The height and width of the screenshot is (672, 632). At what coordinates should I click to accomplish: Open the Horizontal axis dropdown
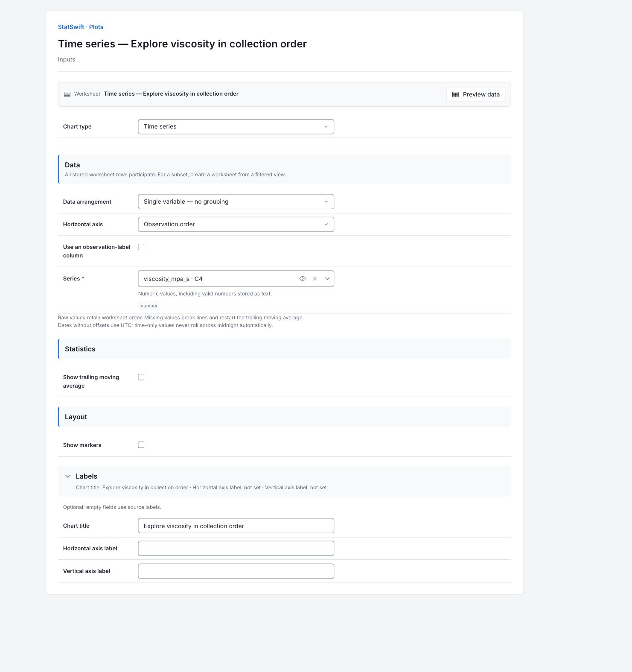pos(236,225)
